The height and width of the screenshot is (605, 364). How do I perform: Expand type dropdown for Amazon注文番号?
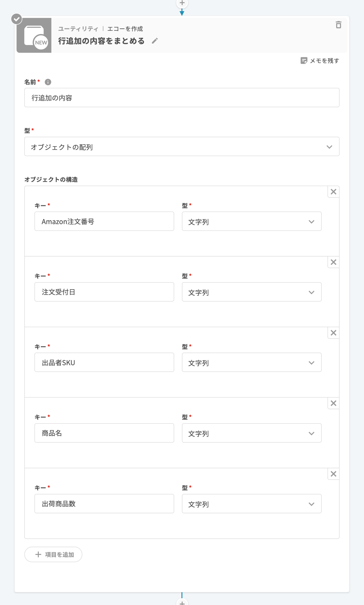tap(251, 221)
